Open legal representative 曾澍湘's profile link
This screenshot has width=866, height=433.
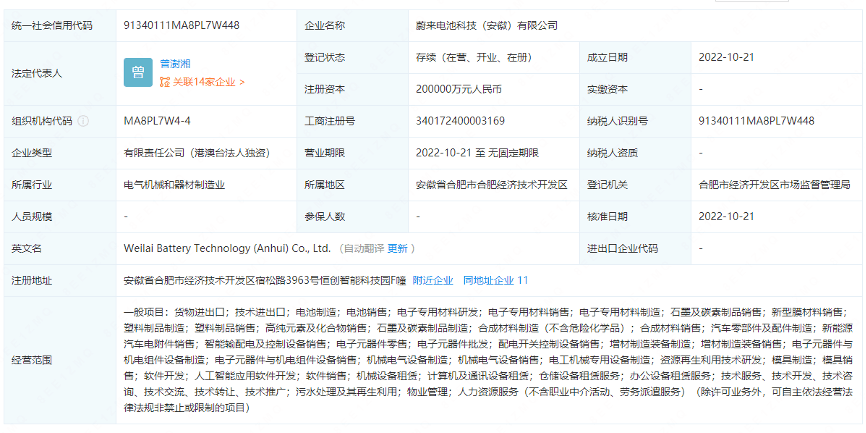click(175, 64)
